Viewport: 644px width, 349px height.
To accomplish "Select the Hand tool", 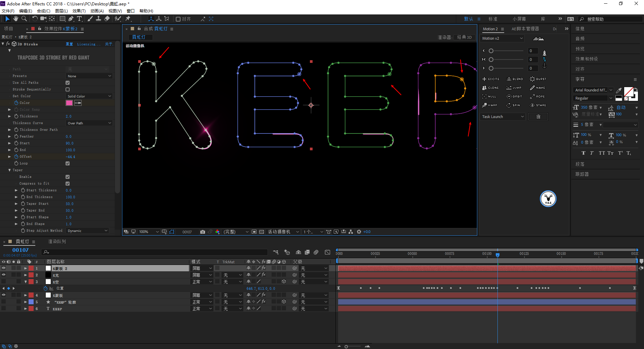I will pos(16,19).
